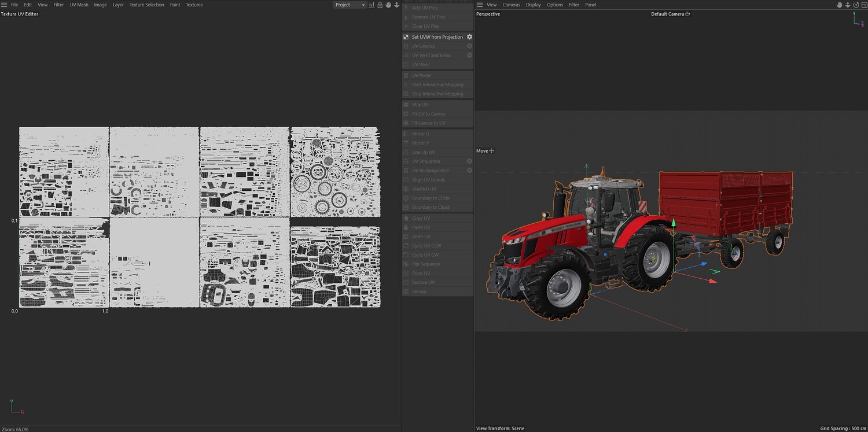Click Start Interactive Mapping
The image size is (868, 432).
click(x=437, y=84)
